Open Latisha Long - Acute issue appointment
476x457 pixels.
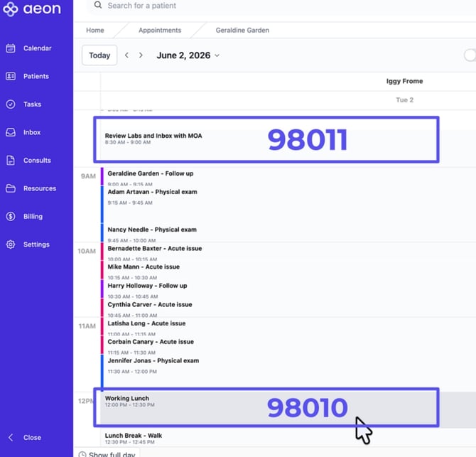pyautogui.click(x=288, y=327)
